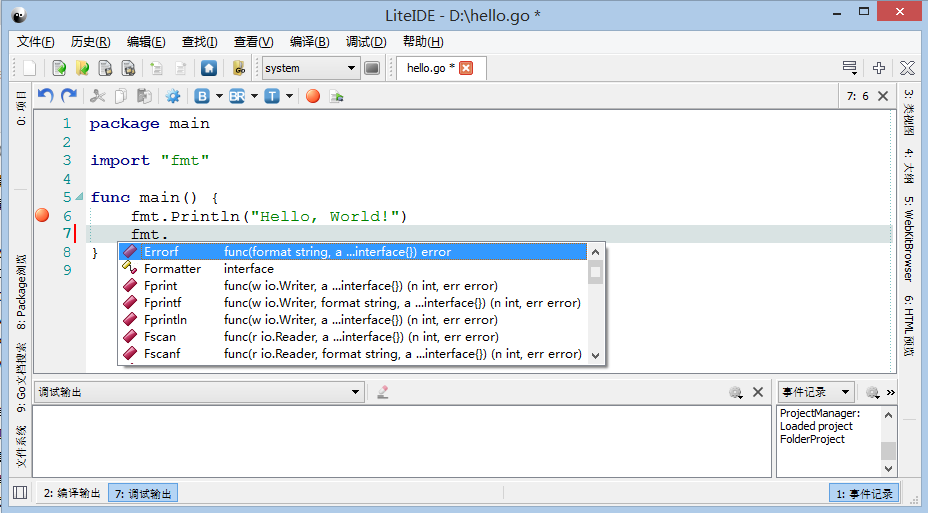Click the event log scroll up arrow
Viewport: 928px width, 513px height.
(x=888, y=415)
